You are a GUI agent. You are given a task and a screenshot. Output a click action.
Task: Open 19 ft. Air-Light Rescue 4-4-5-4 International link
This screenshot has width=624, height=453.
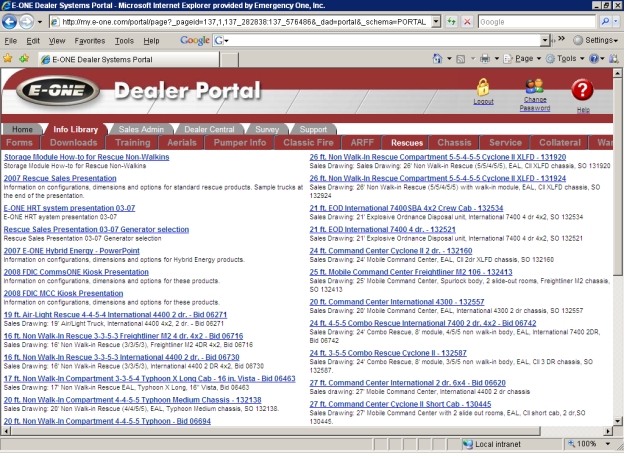[x=115, y=314]
